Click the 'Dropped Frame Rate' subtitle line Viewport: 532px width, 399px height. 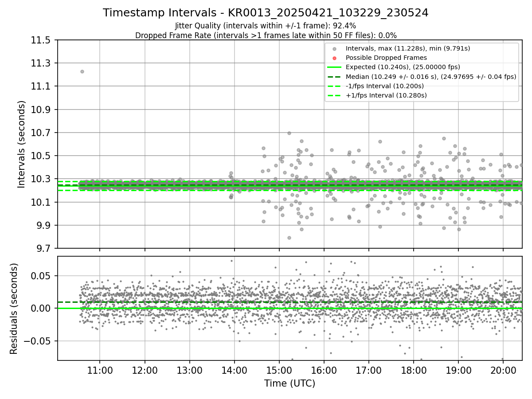point(266,35)
